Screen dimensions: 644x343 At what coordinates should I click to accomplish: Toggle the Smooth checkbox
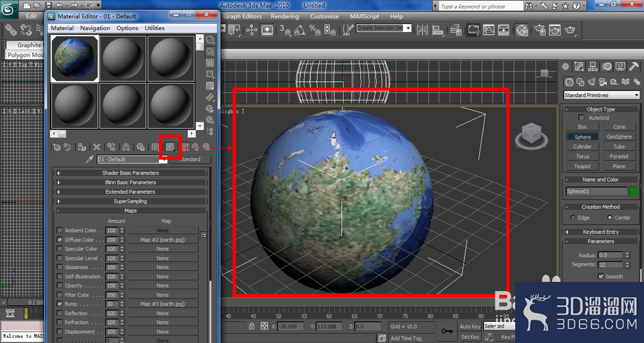click(x=601, y=277)
